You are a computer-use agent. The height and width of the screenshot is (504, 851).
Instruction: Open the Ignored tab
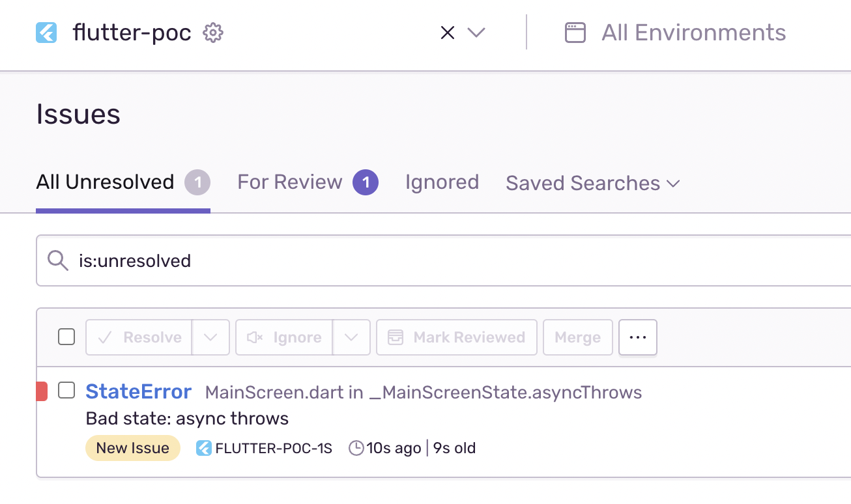tap(442, 182)
